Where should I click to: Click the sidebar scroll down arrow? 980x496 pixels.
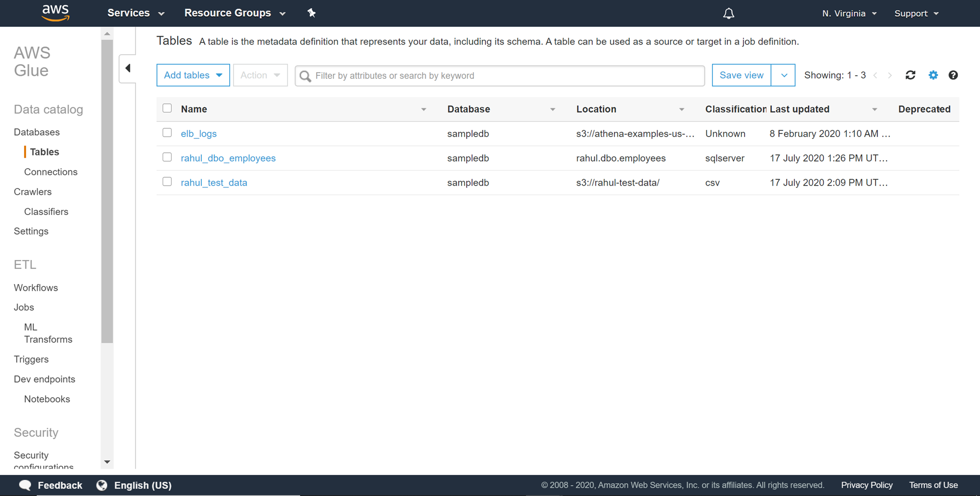pos(107,462)
